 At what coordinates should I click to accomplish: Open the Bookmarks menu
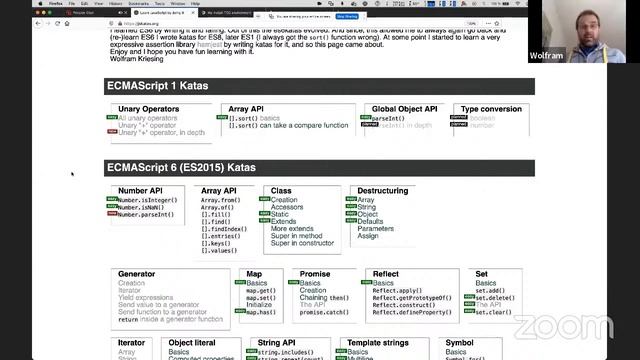(138, 4)
